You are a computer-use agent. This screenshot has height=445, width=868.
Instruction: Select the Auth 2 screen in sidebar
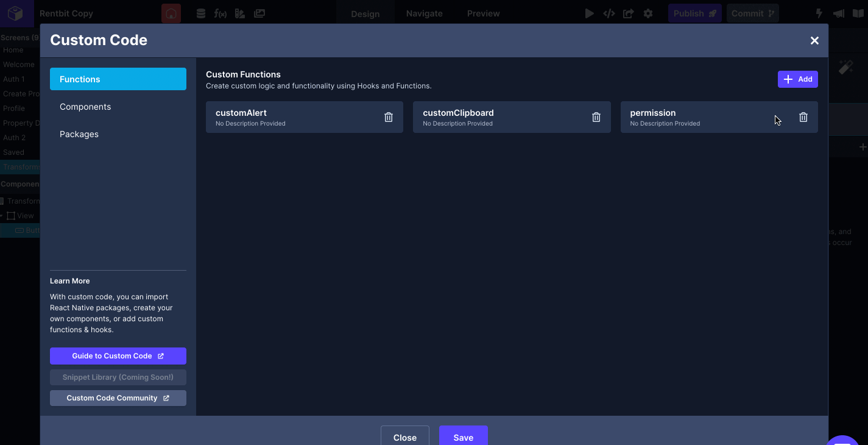(15, 138)
